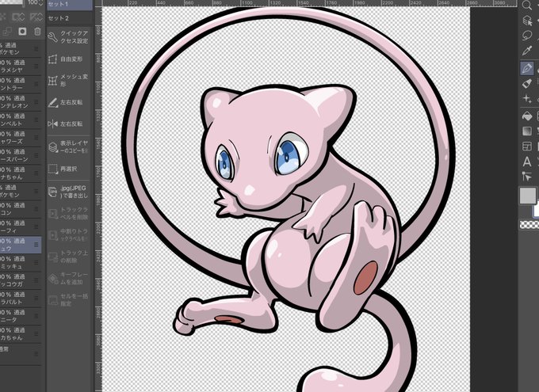Click the セルを一括指定 command

[68, 299]
